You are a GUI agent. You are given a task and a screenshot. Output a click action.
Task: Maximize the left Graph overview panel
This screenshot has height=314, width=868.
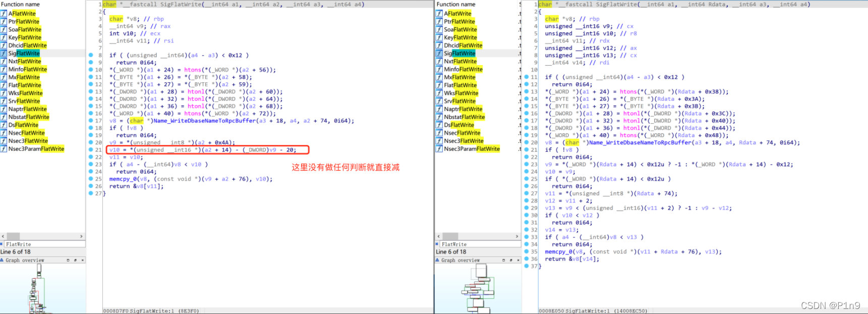pyautogui.click(x=68, y=260)
